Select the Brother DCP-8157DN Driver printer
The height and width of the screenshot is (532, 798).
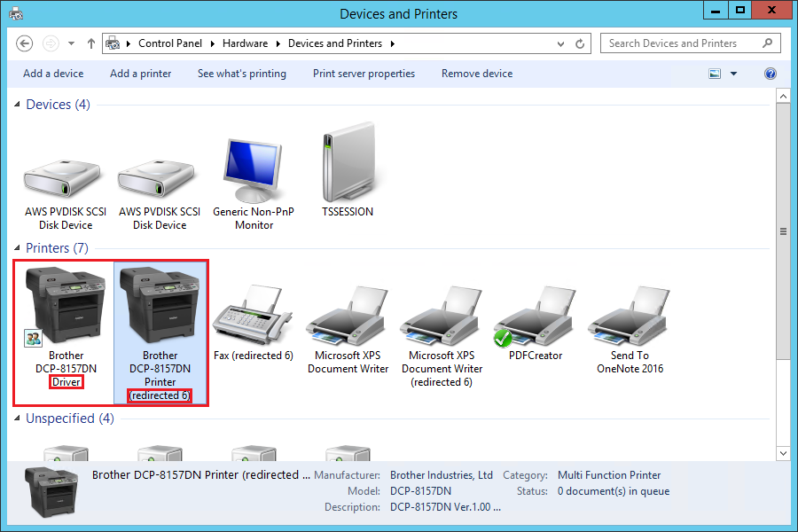click(66, 328)
